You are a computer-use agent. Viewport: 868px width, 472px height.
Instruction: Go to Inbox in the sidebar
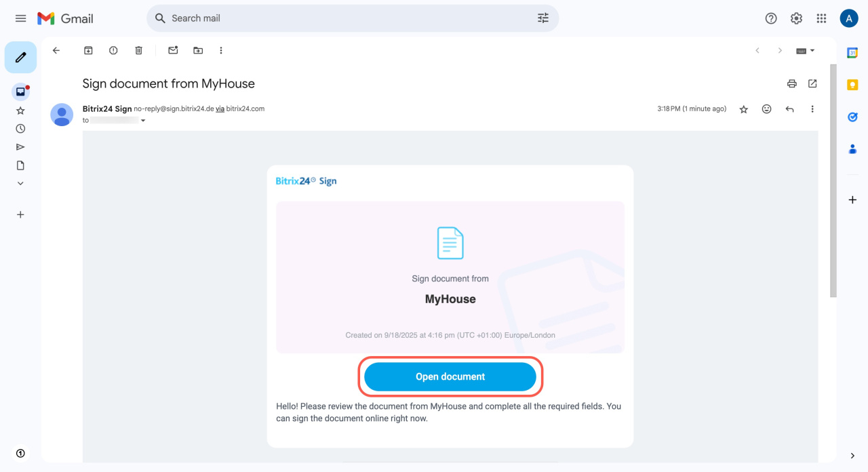pos(20,92)
